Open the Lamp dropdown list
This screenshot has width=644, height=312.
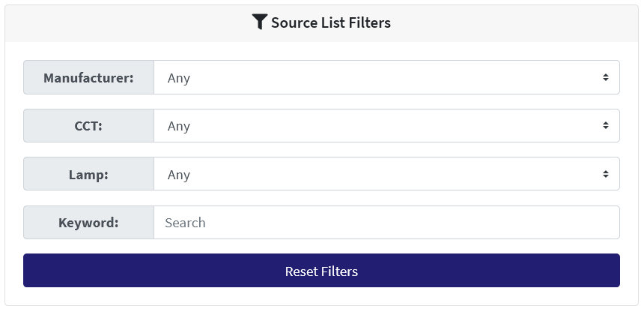386,174
